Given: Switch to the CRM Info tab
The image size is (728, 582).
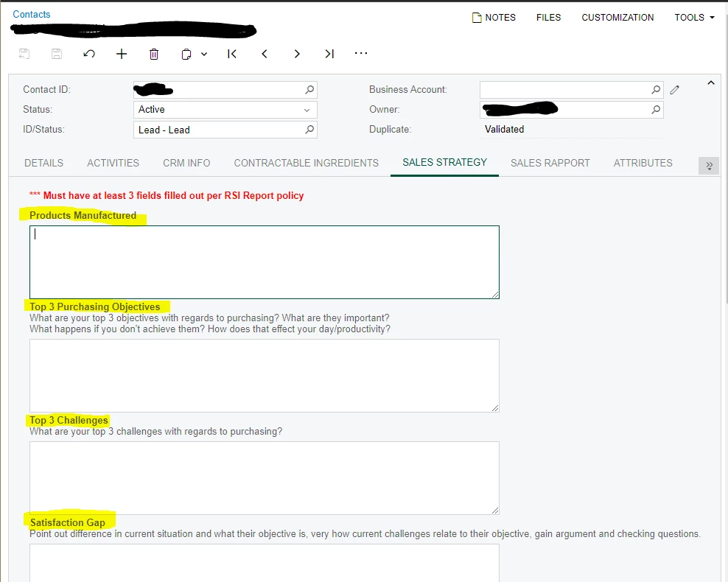Looking at the screenshot, I should click(186, 163).
